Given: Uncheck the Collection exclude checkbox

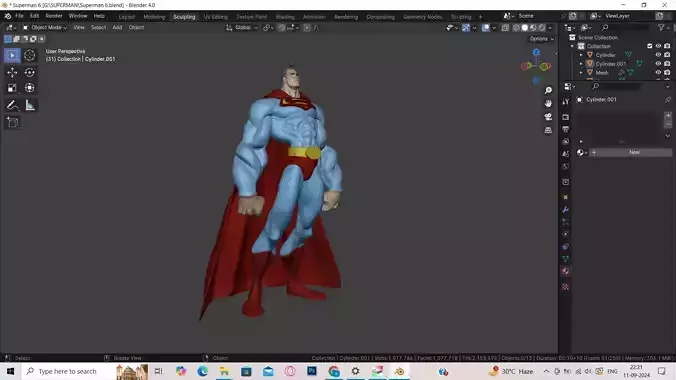Looking at the screenshot, I should 649,46.
